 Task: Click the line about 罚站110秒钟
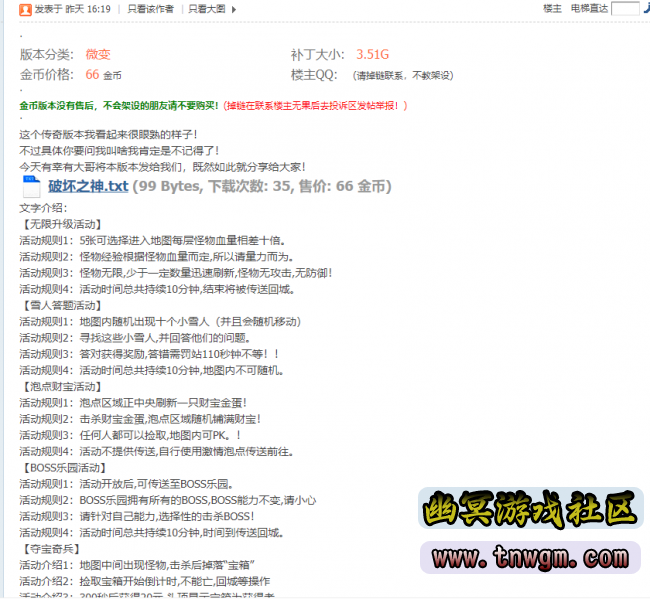(149, 354)
